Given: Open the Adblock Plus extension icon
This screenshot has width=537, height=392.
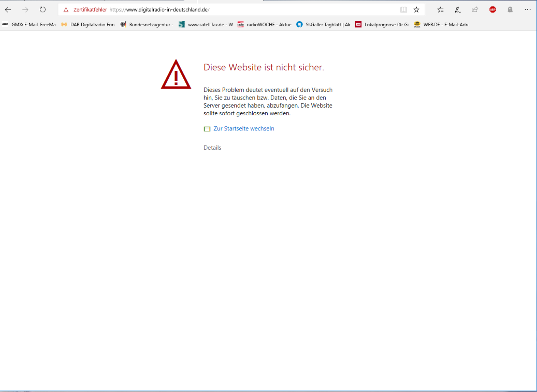Looking at the screenshot, I should point(493,10).
